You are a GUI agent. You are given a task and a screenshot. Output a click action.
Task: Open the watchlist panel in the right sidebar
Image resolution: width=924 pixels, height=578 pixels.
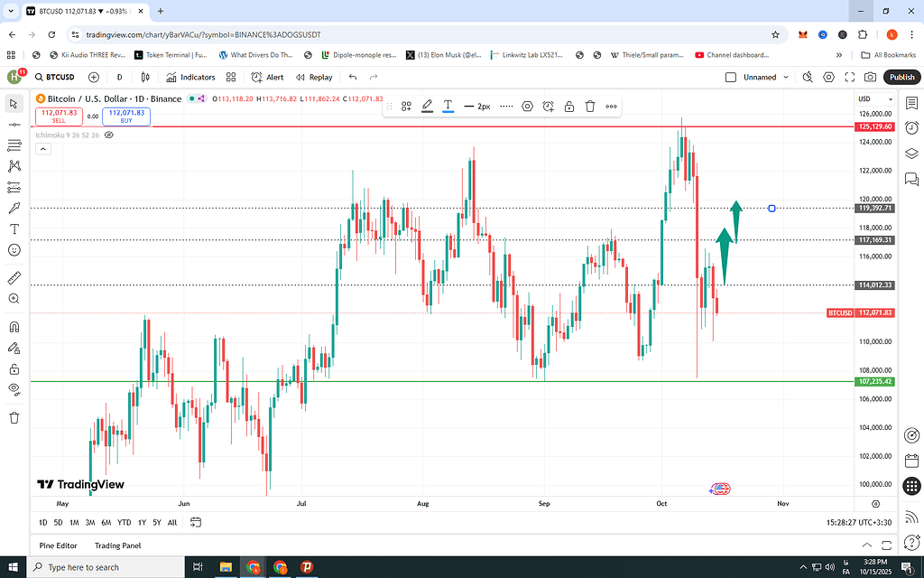click(911, 103)
